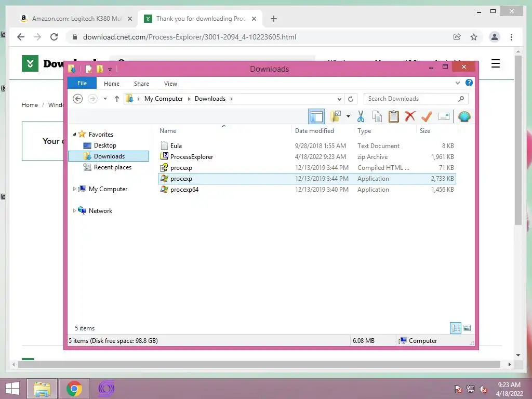Click the purple spiral taskbar app

(x=106, y=389)
